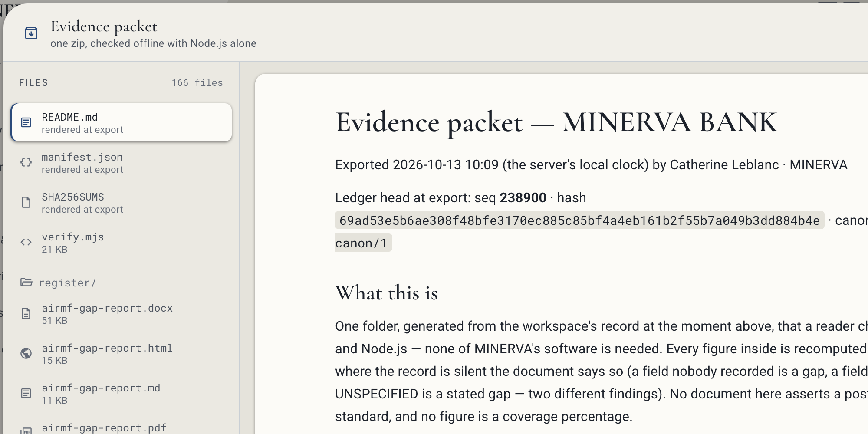
Task: Select README.md document icon
Action: point(26,123)
